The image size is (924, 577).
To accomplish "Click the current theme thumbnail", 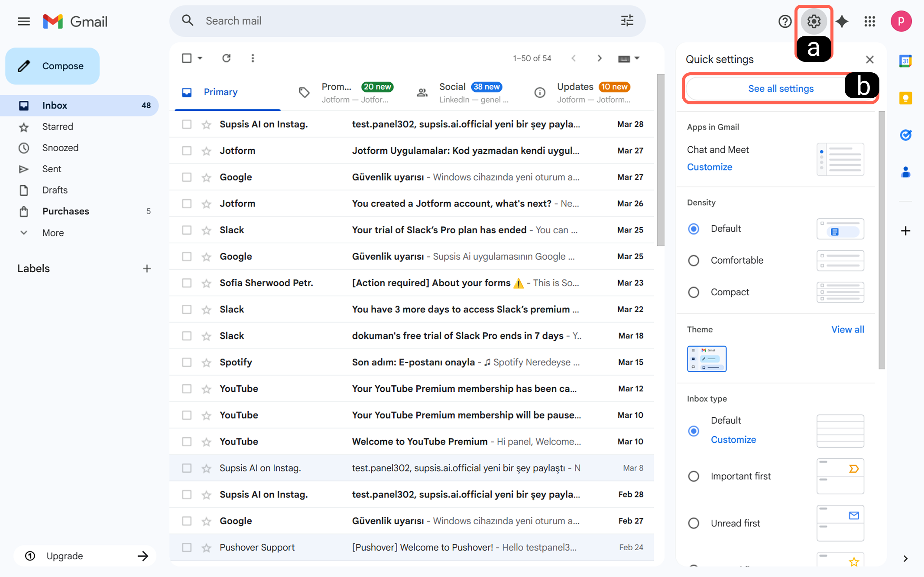I will click(707, 359).
